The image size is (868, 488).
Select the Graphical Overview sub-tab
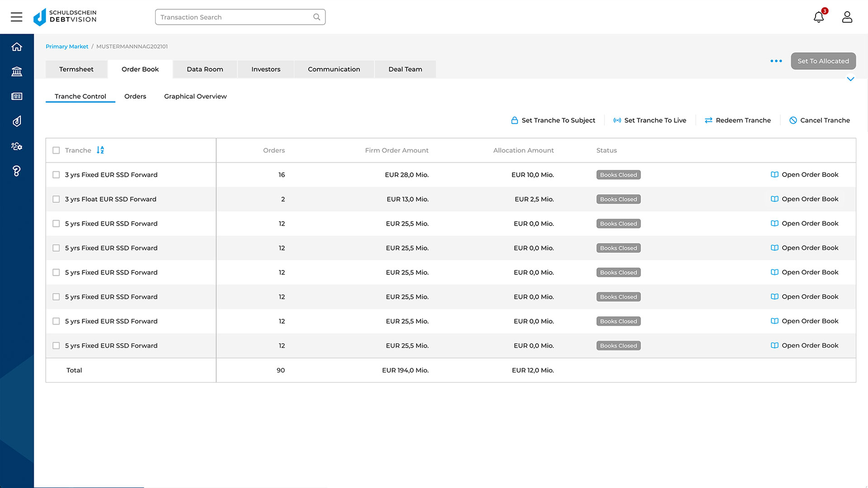pos(195,96)
